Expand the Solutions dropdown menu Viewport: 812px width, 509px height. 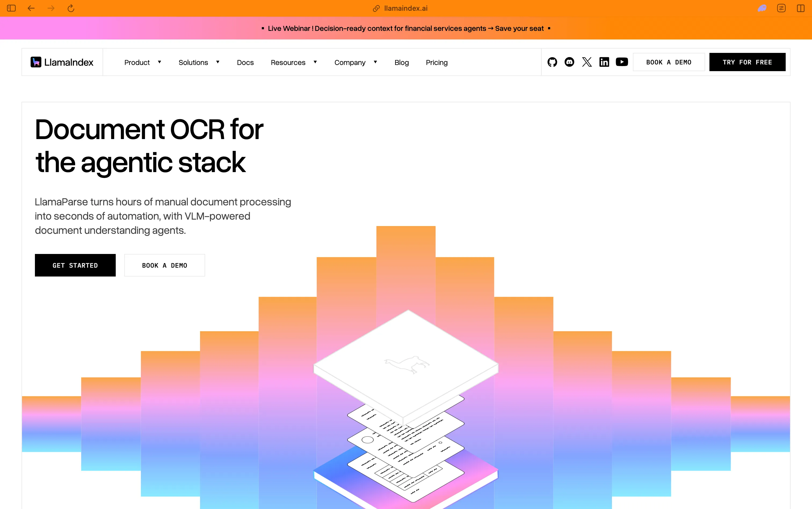(x=199, y=62)
